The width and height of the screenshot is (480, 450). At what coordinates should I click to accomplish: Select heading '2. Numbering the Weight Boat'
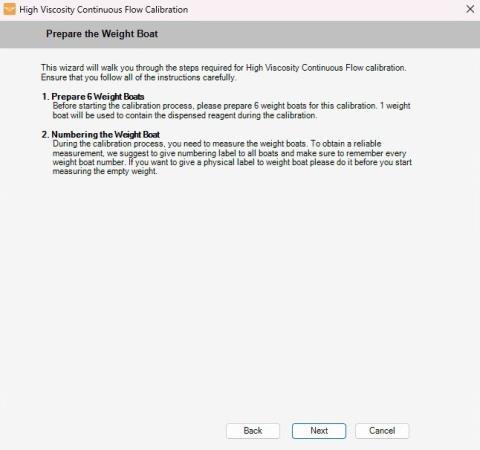pyautogui.click(x=101, y=134)
